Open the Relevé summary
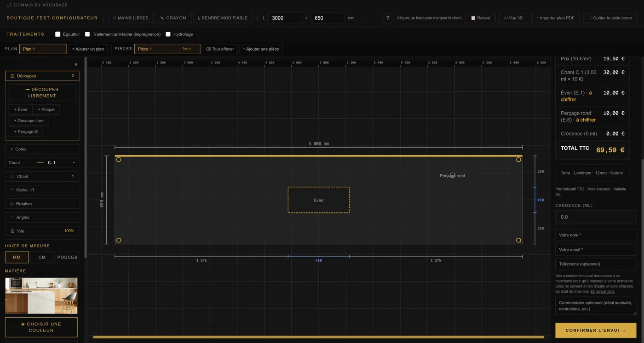The height and width of the screenshot is (343, 644). [480, 18]
